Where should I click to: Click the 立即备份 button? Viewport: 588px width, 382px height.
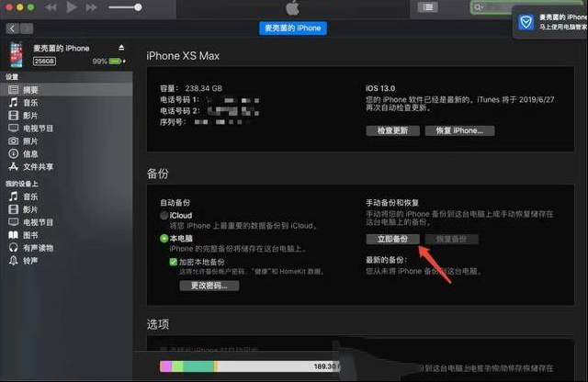point(392,239)
